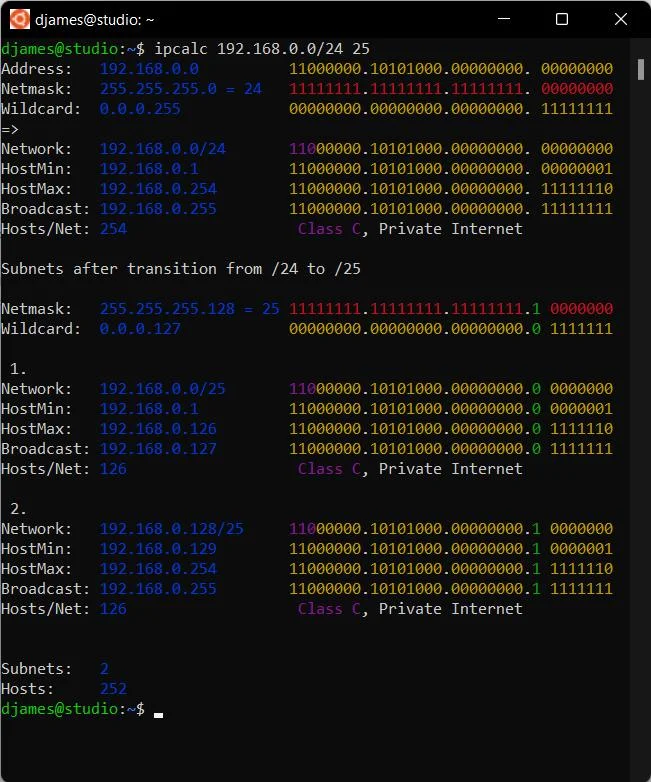
Task: Click the Network value 192.168.0.128/25
Action: click(172, 529)
